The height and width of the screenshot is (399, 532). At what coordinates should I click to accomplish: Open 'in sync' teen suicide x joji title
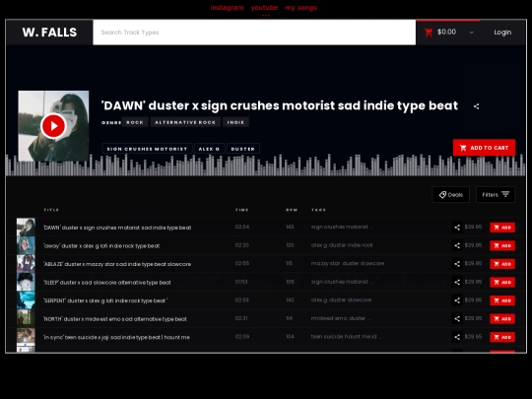116,338
